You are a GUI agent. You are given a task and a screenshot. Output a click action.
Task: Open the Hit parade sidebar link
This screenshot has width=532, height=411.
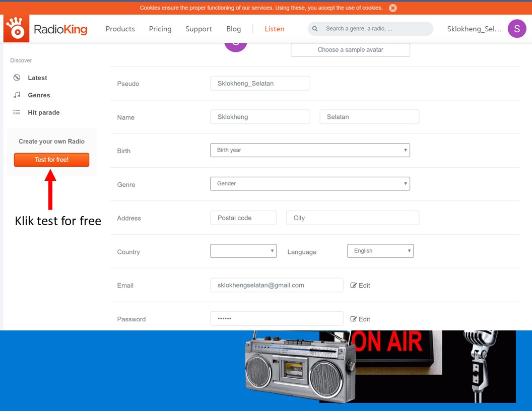(44, 113)
